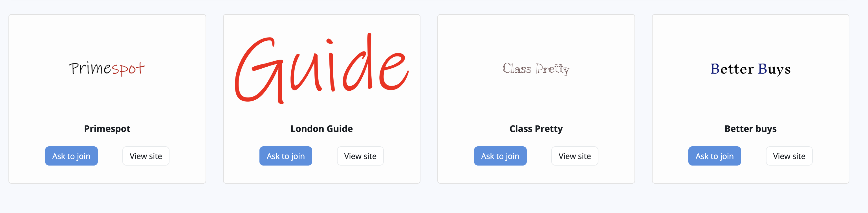868x213 pixels.
Task: Click Ask to join for Primespot
Action: [x=71, y=156]
